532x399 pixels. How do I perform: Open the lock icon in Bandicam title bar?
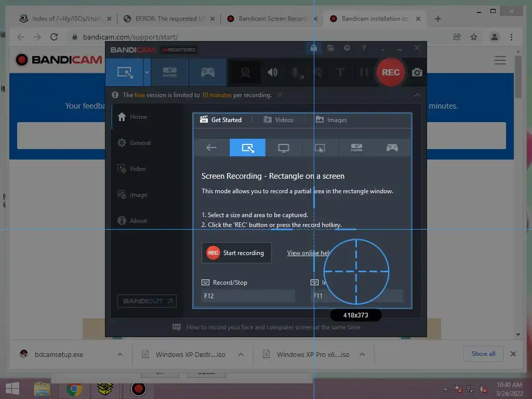[314, 48]
